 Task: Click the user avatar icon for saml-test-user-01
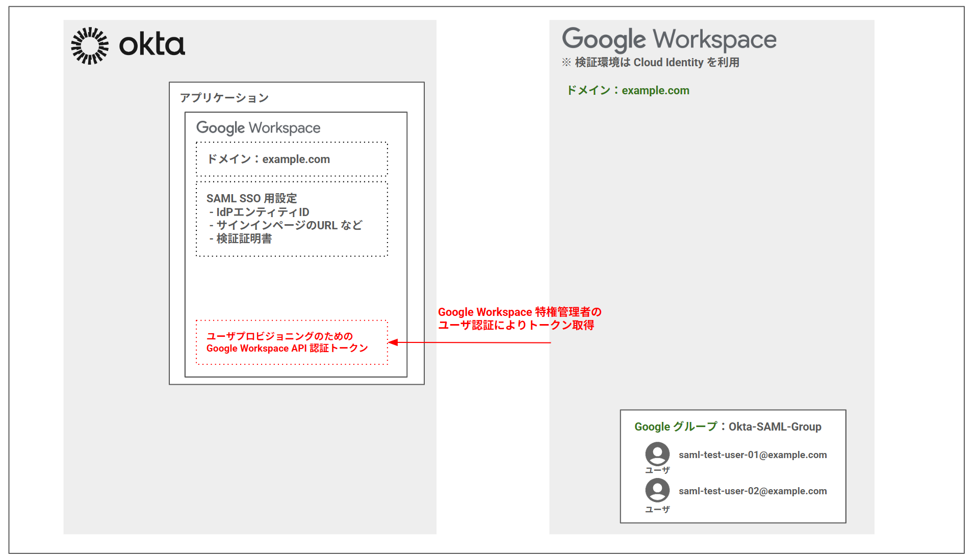pyautogui.click(x=657, y=454)
